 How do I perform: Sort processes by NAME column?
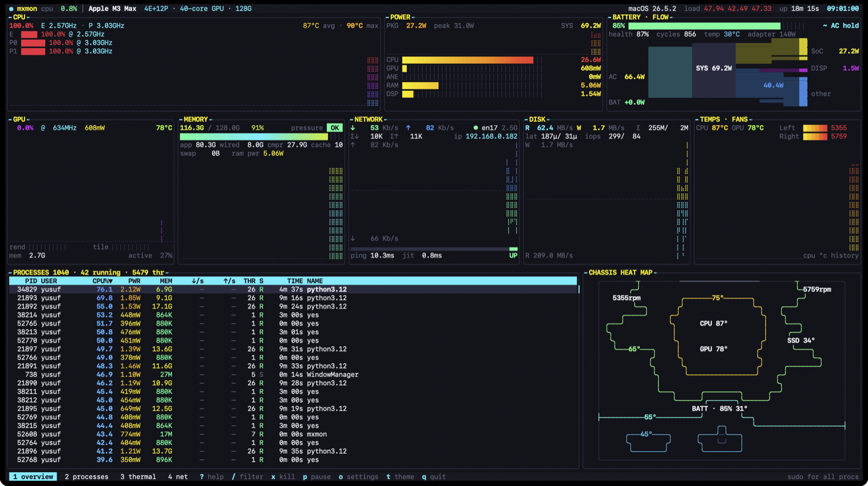[315, 281]
